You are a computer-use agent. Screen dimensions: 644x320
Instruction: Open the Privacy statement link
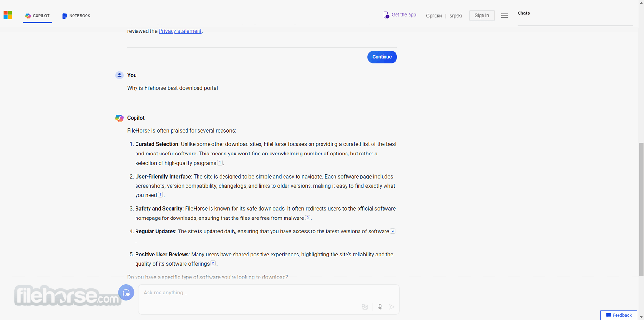point(180,31)
